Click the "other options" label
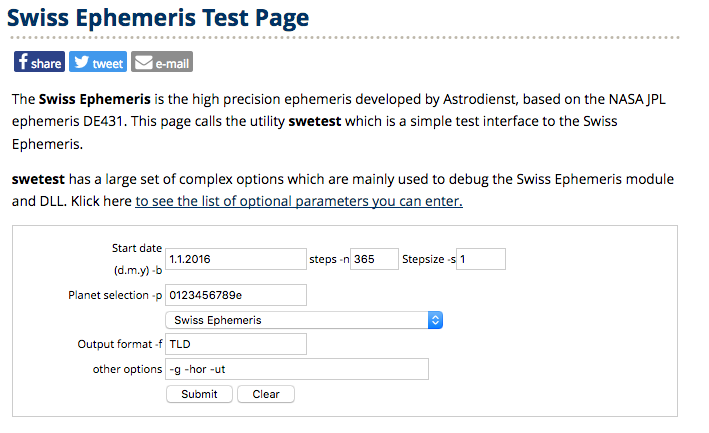The width and height of the screenshot is (709, 433). coord(127,370)
